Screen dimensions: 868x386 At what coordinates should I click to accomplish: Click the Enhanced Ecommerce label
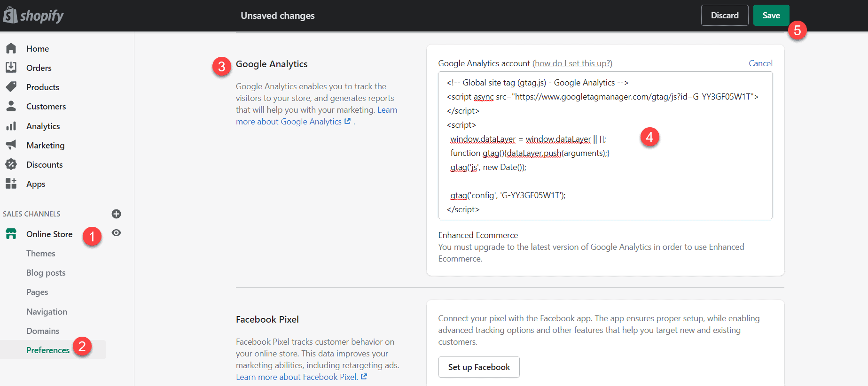(x=478, y=235)
